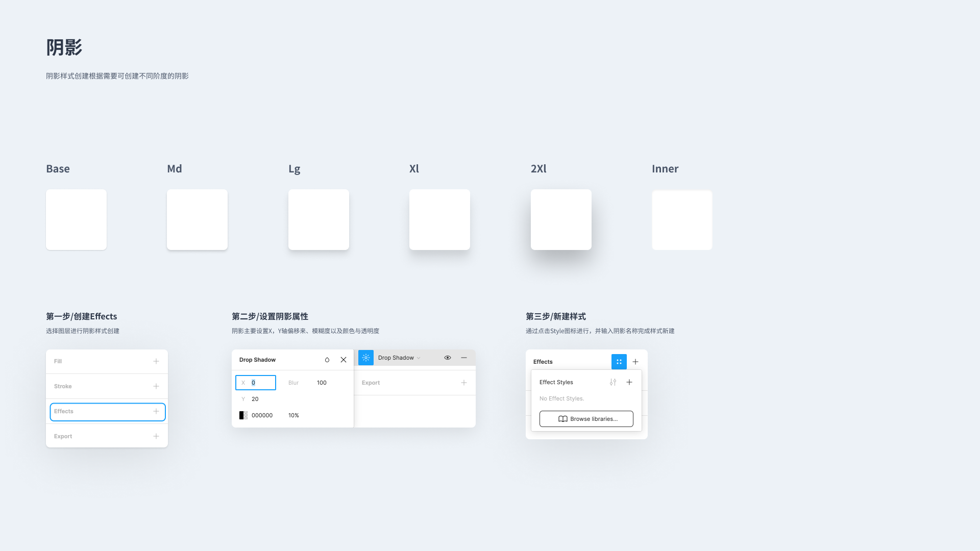980x551 pixels.
Task: Click the Remove Drop Shadow minus button
Action: (x=464, y=357)
